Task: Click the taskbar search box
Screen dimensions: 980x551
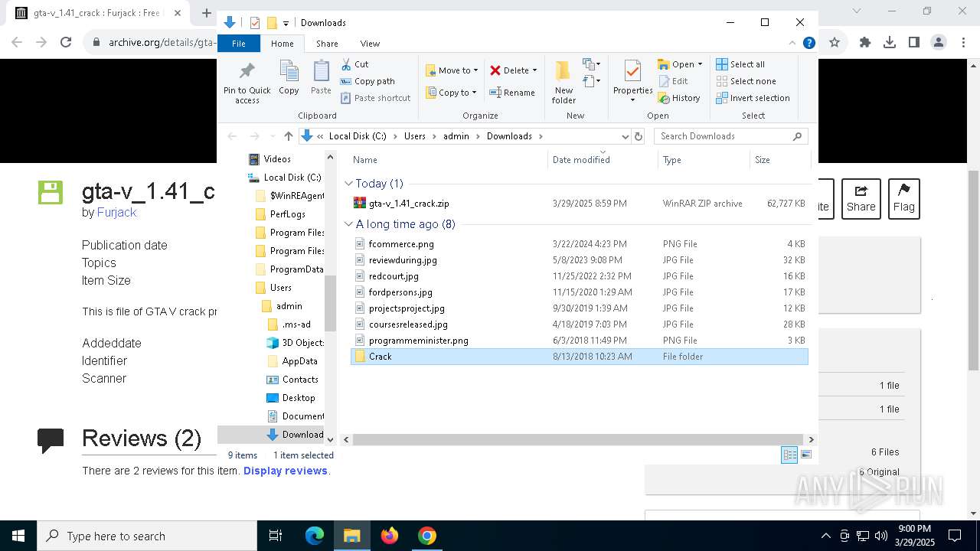Action: point(147,536)
